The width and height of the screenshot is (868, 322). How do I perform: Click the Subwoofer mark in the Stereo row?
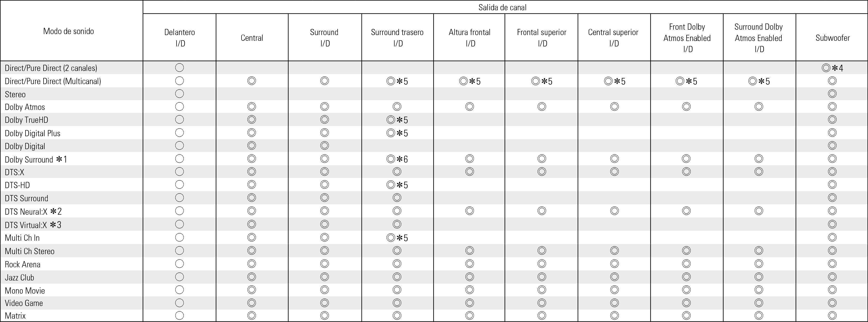point(832,94)
